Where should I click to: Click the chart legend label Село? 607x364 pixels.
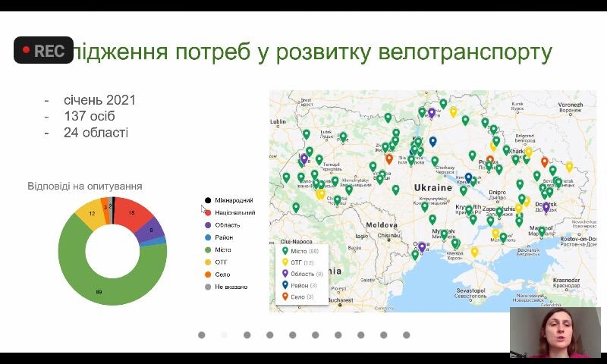click(222, 275)
